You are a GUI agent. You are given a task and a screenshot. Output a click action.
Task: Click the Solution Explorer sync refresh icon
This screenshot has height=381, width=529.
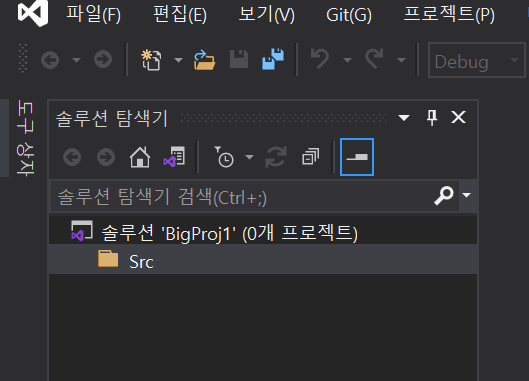click(276, 157)
